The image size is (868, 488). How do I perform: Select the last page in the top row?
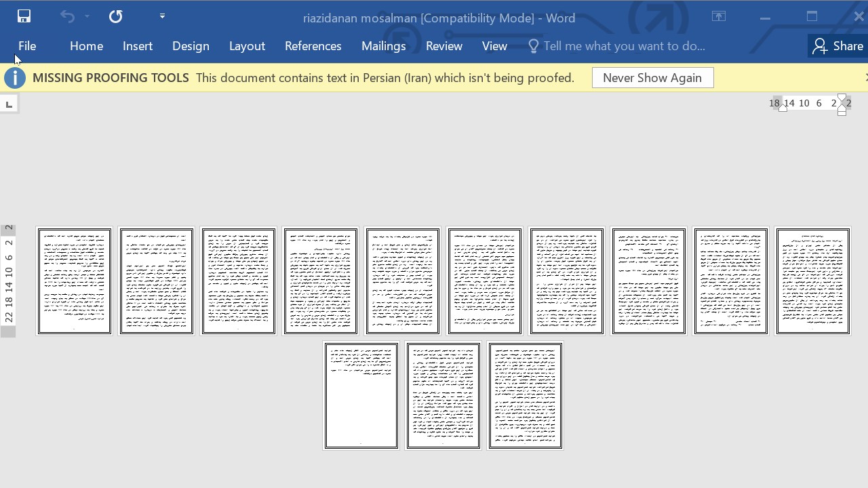click(x=813, y=281)
